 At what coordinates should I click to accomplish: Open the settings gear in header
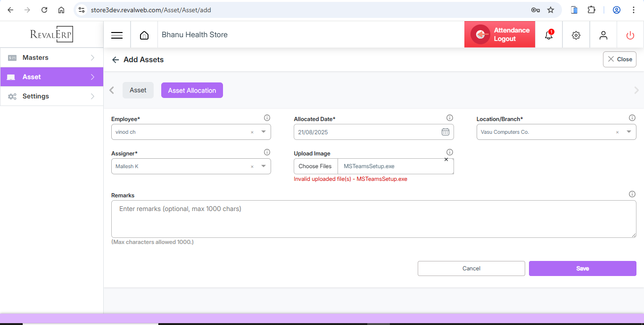tap(576, 35)
